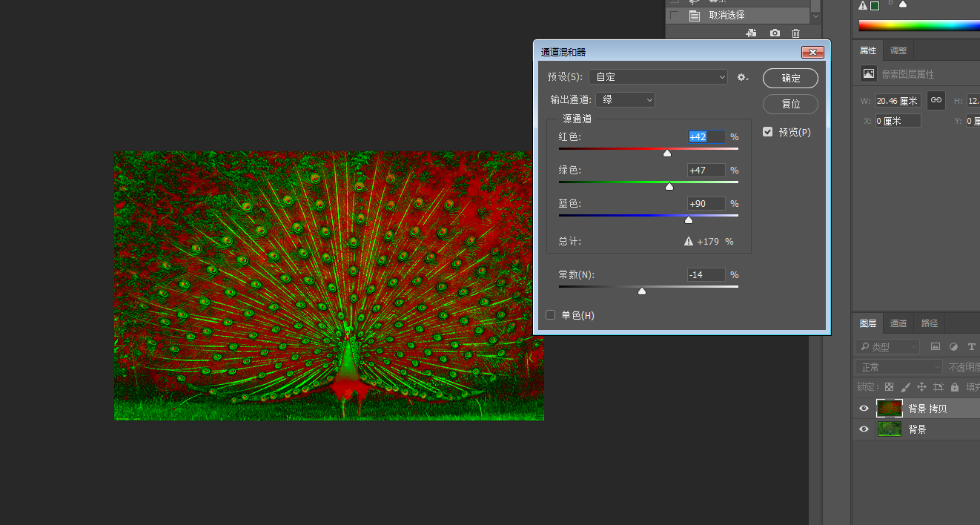Enable the 单色 monochrome checkbox

coord(551,315)
